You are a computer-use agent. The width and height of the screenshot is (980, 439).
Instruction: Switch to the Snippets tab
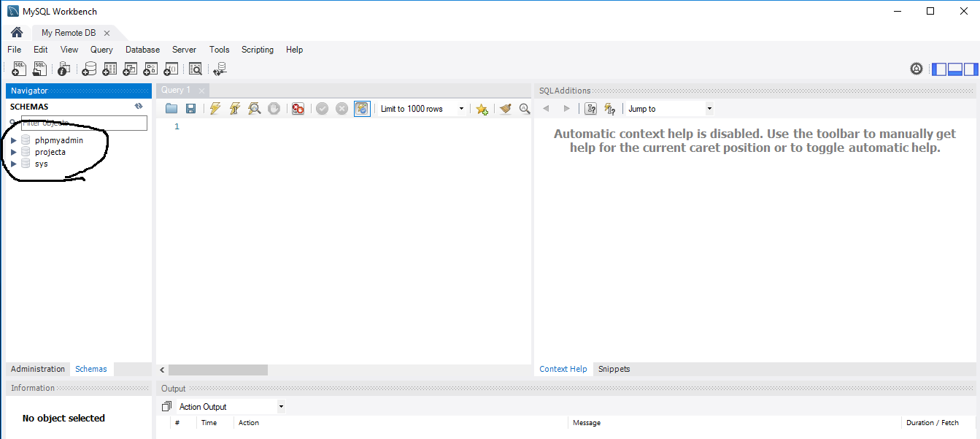click(x=614, y=369)
